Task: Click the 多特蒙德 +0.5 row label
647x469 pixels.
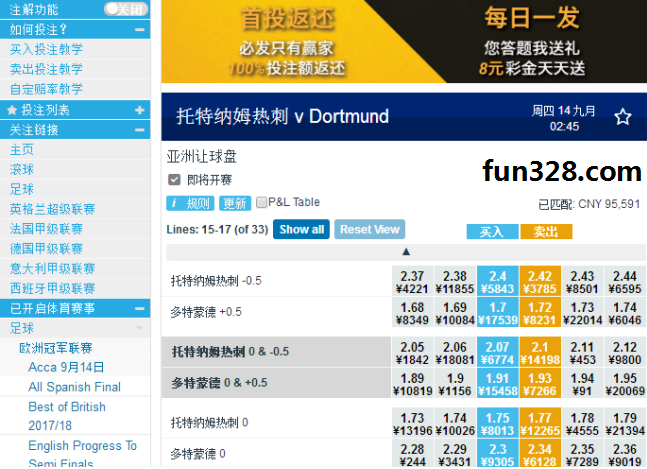Action: 206,312
